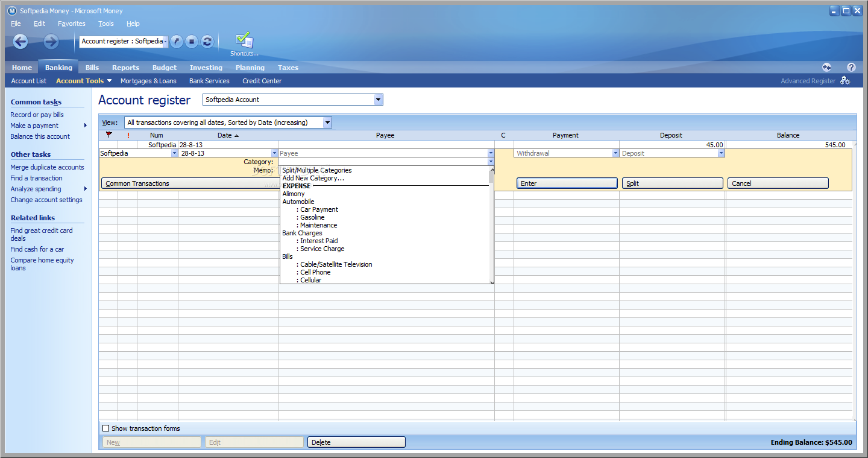Open the Softpedia Account dropdown

click(379, 100)
